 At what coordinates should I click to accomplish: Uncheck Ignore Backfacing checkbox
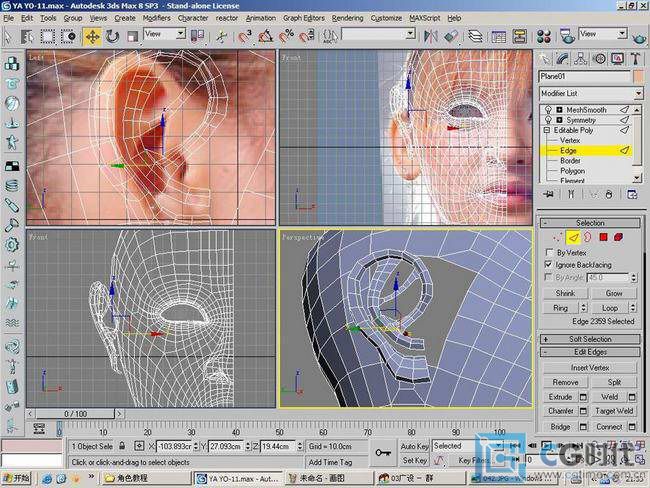point(549,264)
